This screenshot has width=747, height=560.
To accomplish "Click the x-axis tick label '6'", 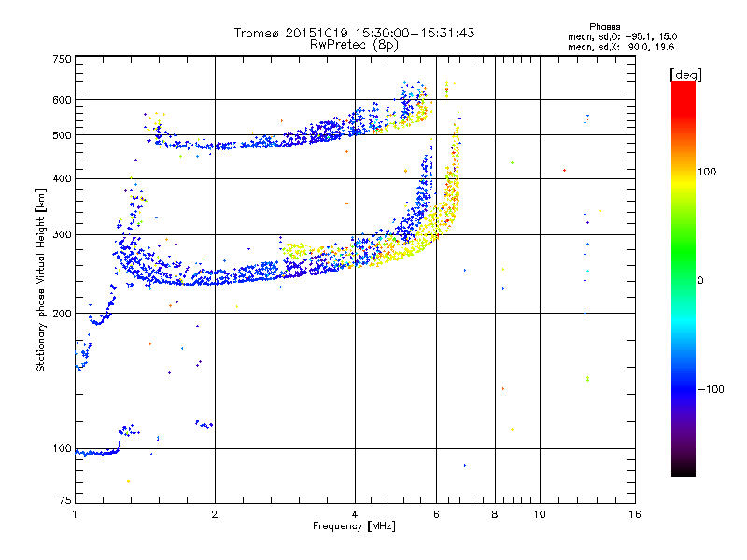I will click(x=436, y=514).
